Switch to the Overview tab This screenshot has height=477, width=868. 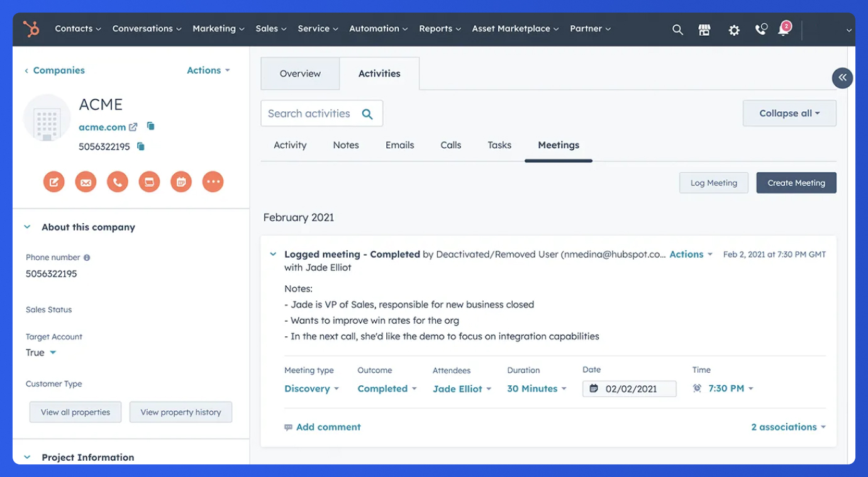(x=300, y=74)
